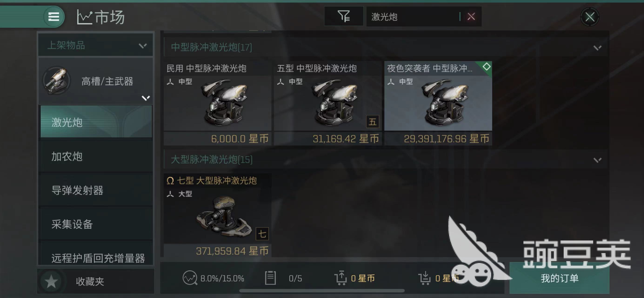Open the 收藏夹 favorites star

pyautogui.click(x=51, y=281)
